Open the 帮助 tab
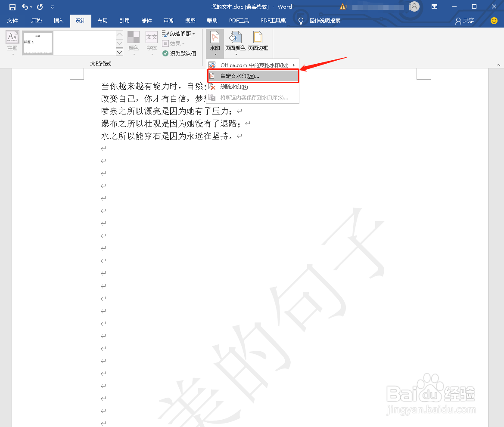 212,21
